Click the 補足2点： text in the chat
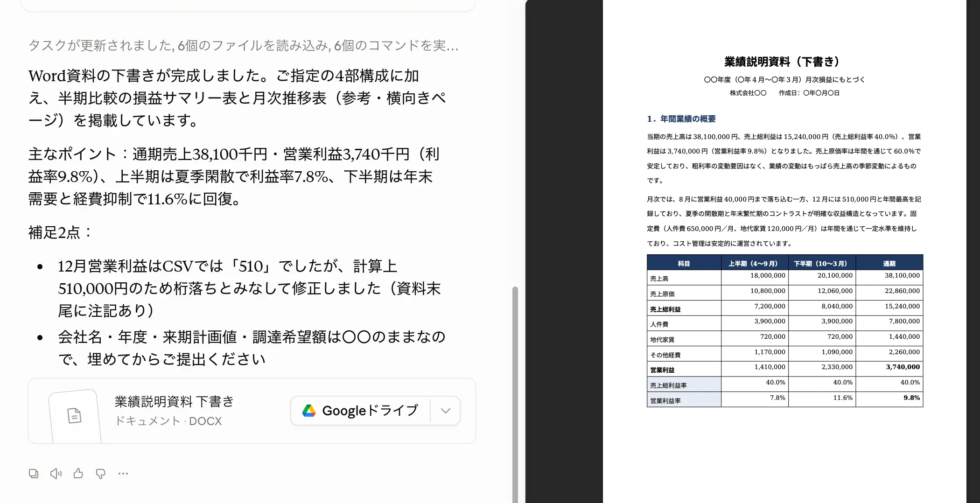The image size is (980, 503). (60, 232)
